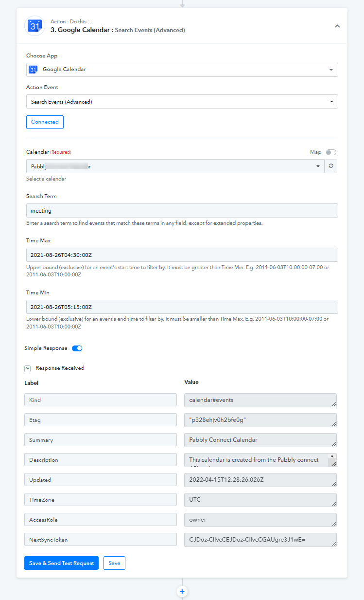
Task: Toggle the Map switch for Calendar
Action: pos(331,152)
